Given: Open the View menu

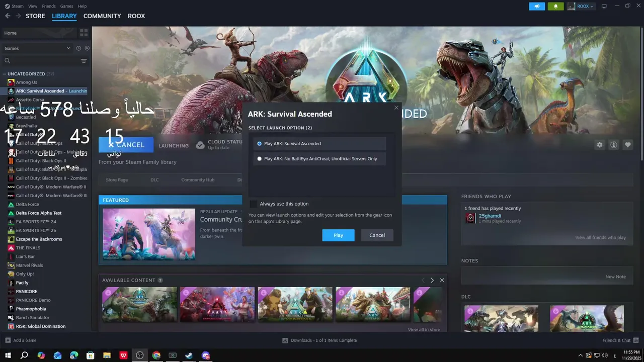Looking at the screenshot, I should coord(33,6).
